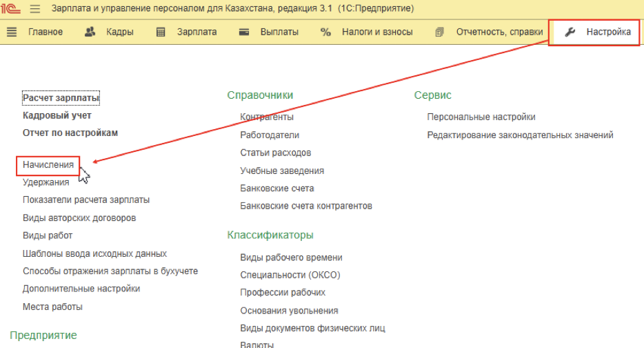
Task: Open Способы отражения зарплаты в бухучете
Action: [x=110, y=271]
